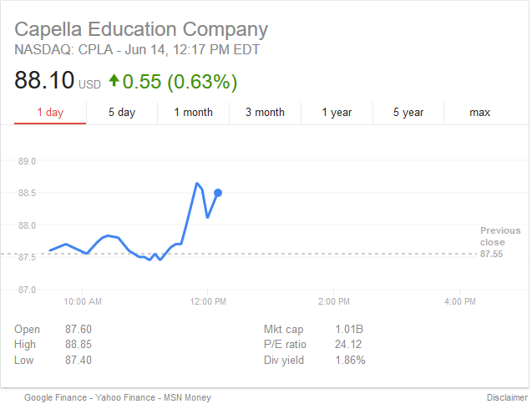
Task: Switch to the 5 year view
Action: (408, 113)
